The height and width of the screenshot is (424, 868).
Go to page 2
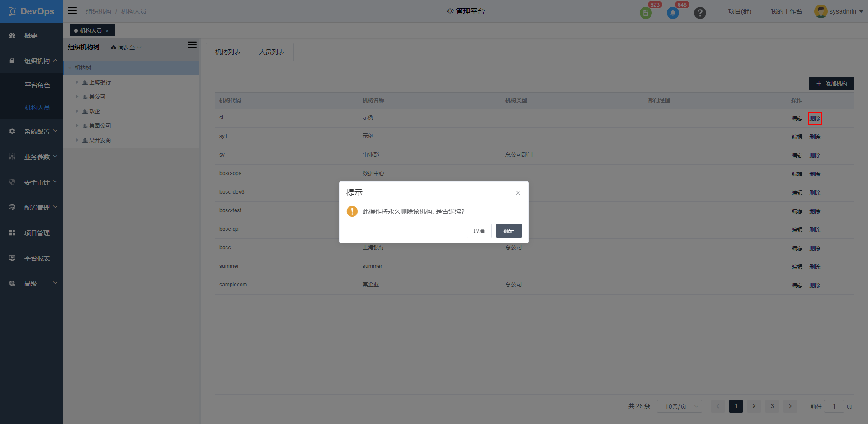[x=754, y=406]
